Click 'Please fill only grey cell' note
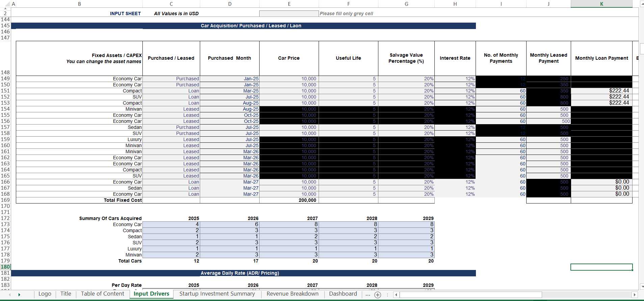The image size is (644, 301). pos(346,13)
